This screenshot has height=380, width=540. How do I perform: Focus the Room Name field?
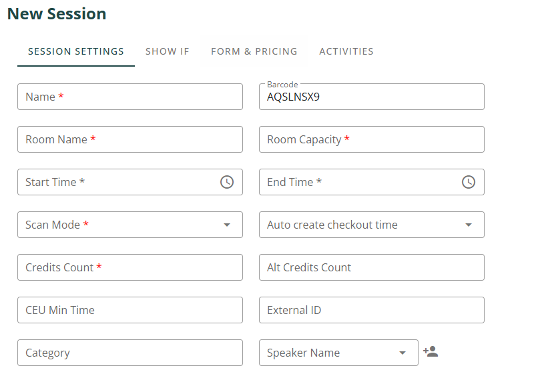[130, 139]
